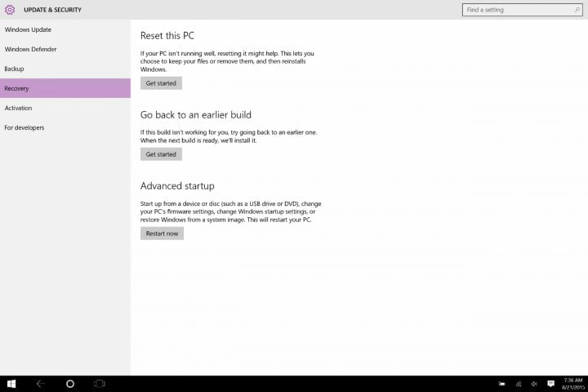Open the network tray icon
The image size is (588, 392).
click(x=519, y=384)
